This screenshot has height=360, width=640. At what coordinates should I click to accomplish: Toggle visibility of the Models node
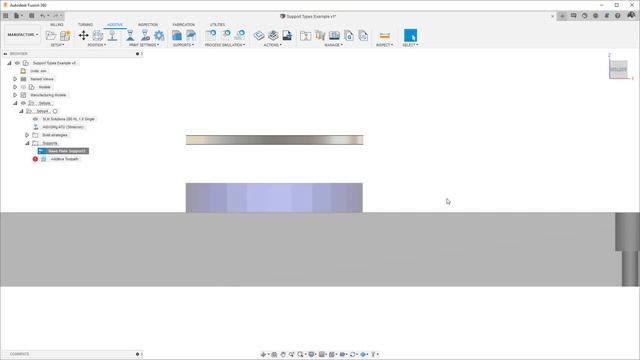point(23,87)
